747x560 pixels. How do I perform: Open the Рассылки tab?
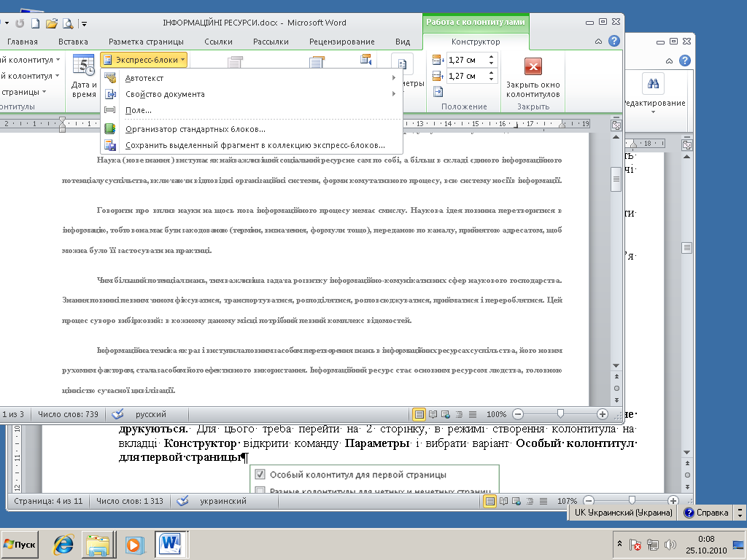click(271, 42)
